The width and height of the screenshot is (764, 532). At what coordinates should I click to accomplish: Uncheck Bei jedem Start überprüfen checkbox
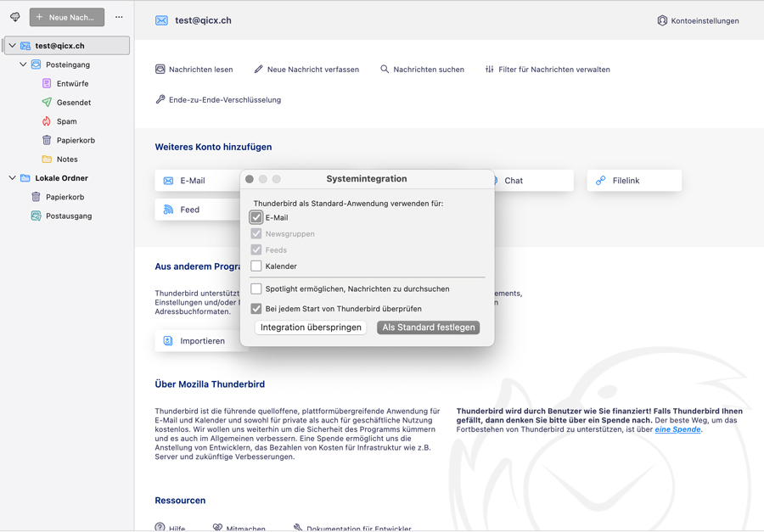[x=256, y=309]
